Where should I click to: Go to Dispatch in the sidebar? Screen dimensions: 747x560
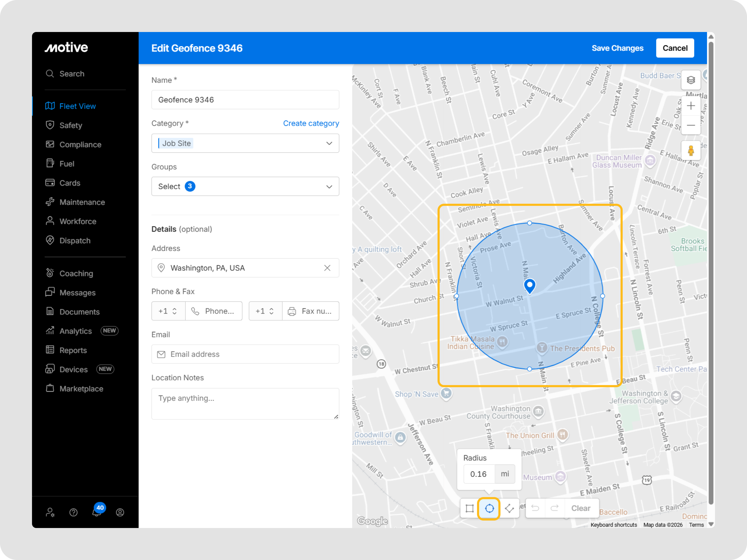pyautogui.click(x=75, y=241)
